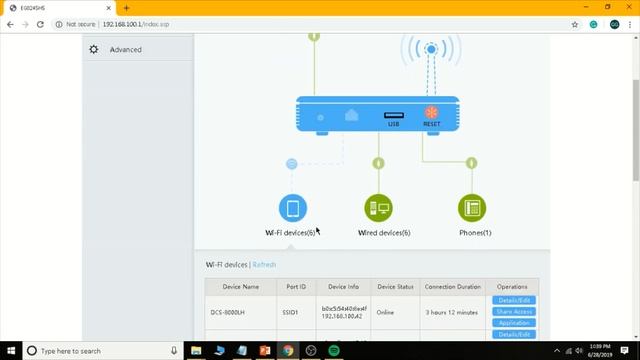The height and width of the screenshot is (360, 640).
Task: Refresh the Wi-Fi devices list
Action: 264,264
